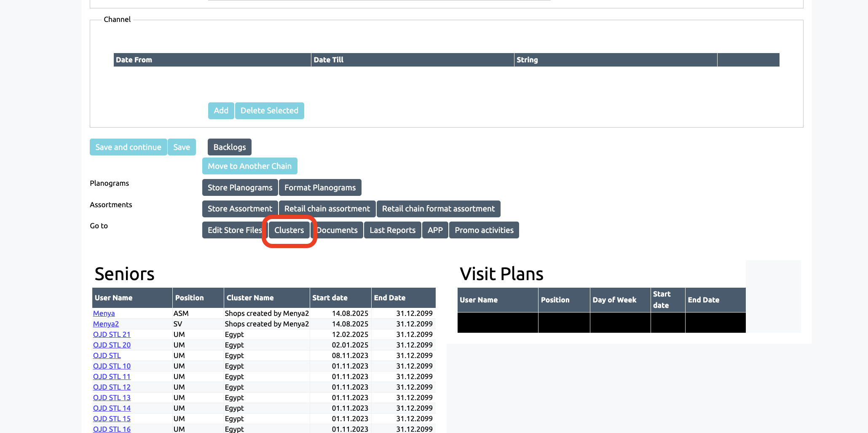Viewport: 868px width, 433px height.
Task: Click Edit Store Files button
Action: pyautogui.click(x=233, y=230)
